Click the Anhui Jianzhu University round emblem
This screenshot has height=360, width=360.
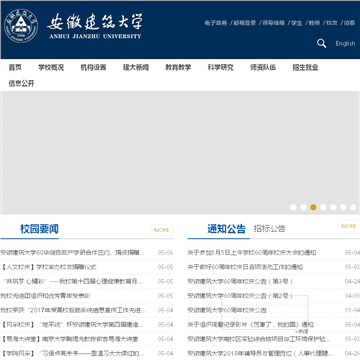click(21, 26)
